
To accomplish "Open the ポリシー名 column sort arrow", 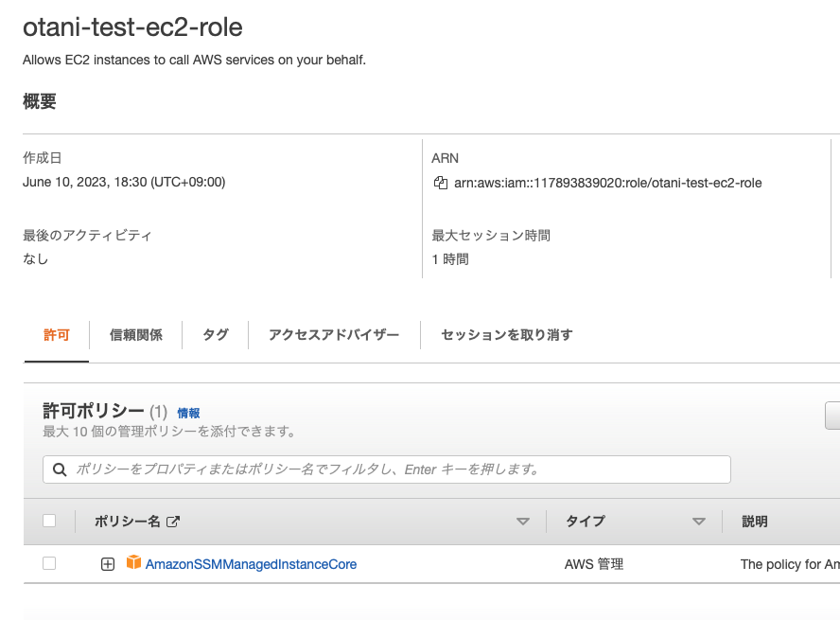I will coord(522,522).
